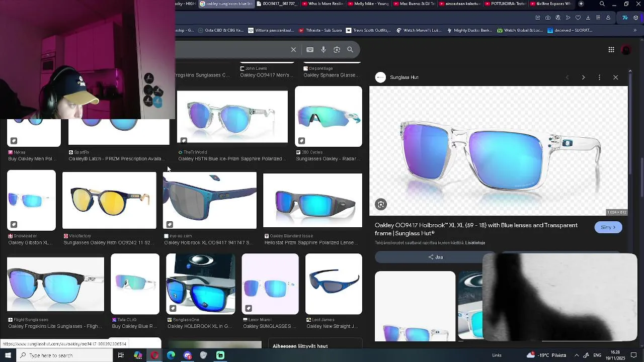
Task: Open Flight Sunglasses Frogskins Lite thumbnail
Action: (55, 285)
